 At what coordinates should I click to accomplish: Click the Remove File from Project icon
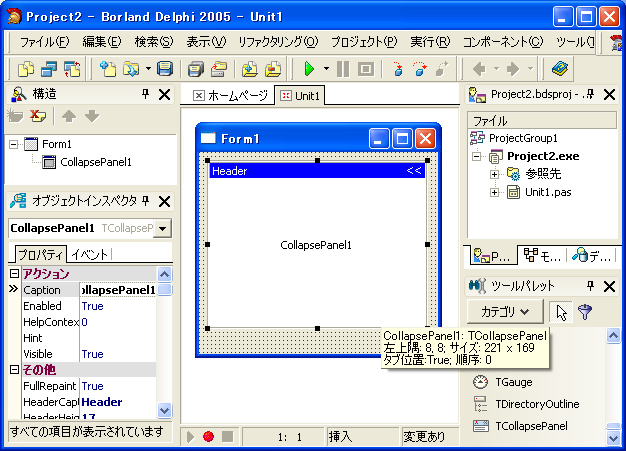(x=273, y=69)
